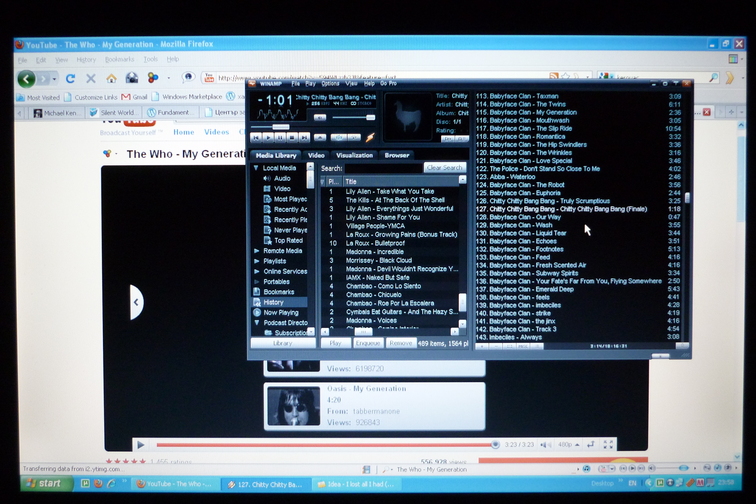The height and width of the screenshot is (504, 756).
Task: Collapse Local Media tree node
Action: [x=256, y=168]
